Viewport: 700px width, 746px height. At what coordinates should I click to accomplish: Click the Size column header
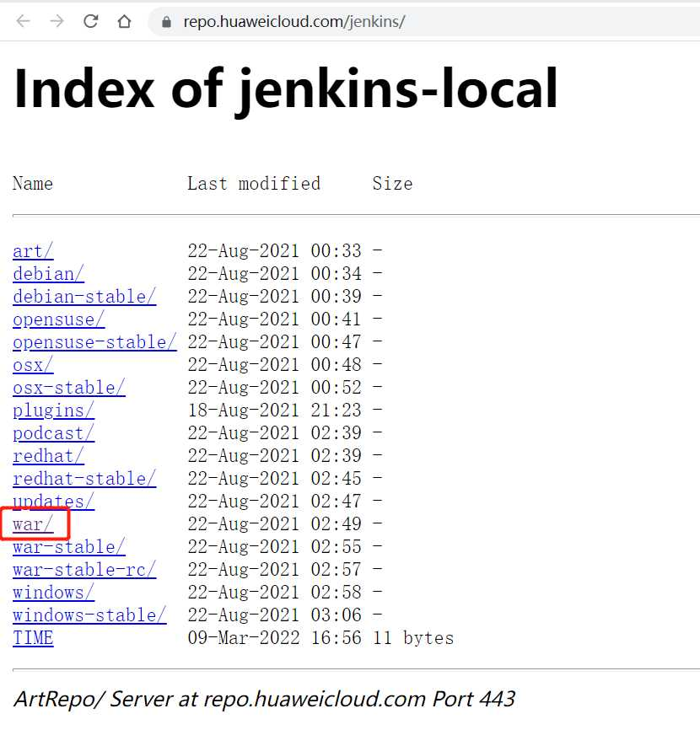pos(392,184)
